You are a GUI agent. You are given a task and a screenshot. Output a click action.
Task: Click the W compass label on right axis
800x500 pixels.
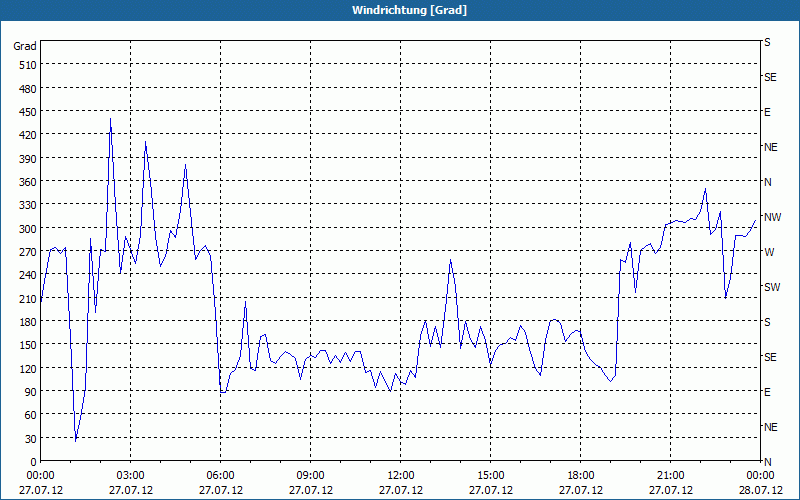tap(768, 252)
